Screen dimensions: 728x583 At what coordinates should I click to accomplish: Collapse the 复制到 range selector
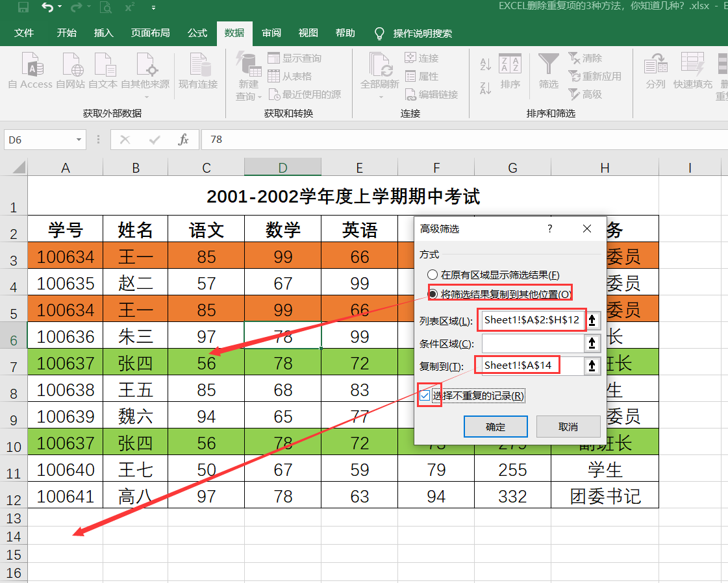point(592,366)
